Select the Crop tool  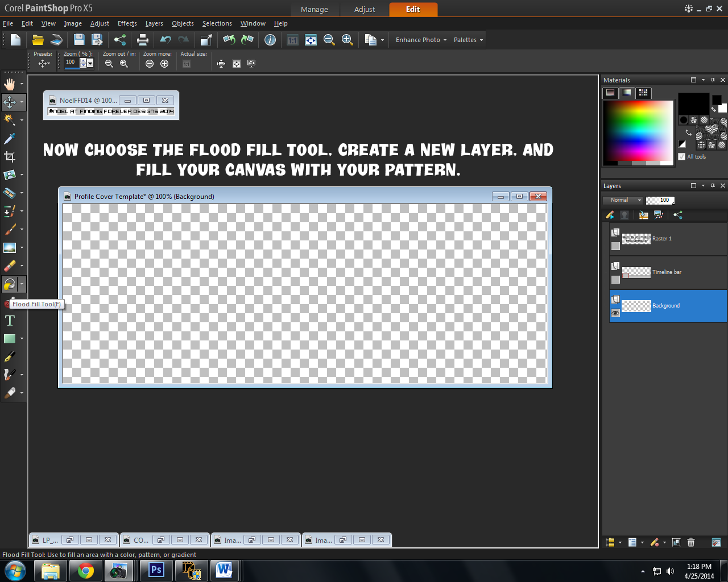tap(10, 157)
